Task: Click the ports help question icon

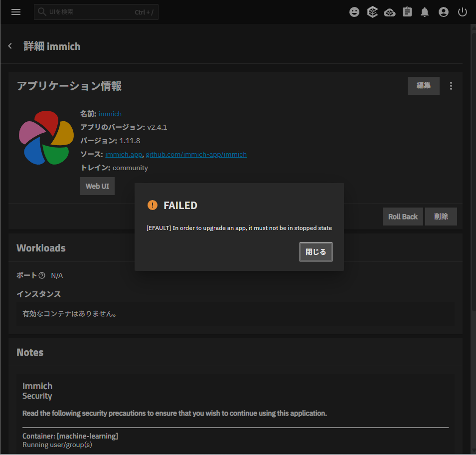Action: tap(42, 275)
